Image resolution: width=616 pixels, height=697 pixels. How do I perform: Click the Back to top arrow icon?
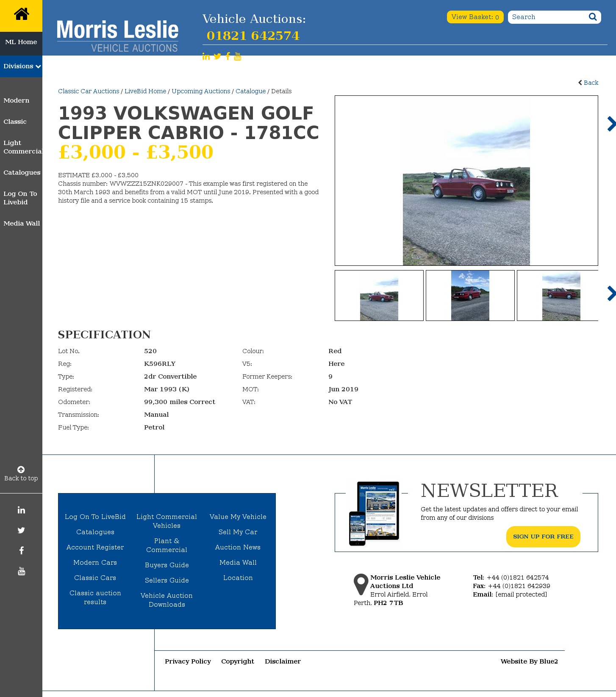[x=21, y=469]
